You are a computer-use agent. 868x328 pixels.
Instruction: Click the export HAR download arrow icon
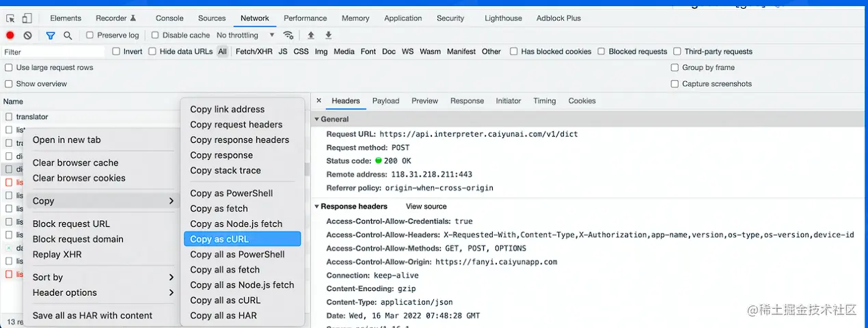click(x=328, y=36)
